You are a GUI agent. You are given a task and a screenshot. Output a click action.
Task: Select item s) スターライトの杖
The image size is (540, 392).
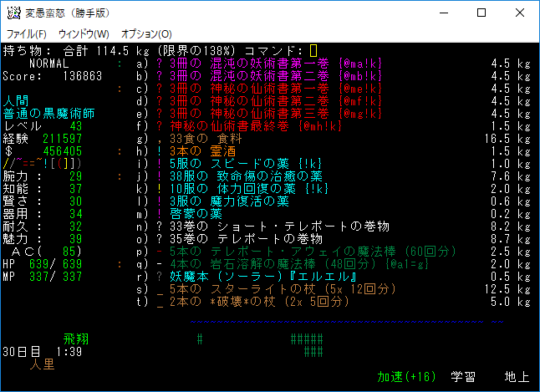click(275, 289)
